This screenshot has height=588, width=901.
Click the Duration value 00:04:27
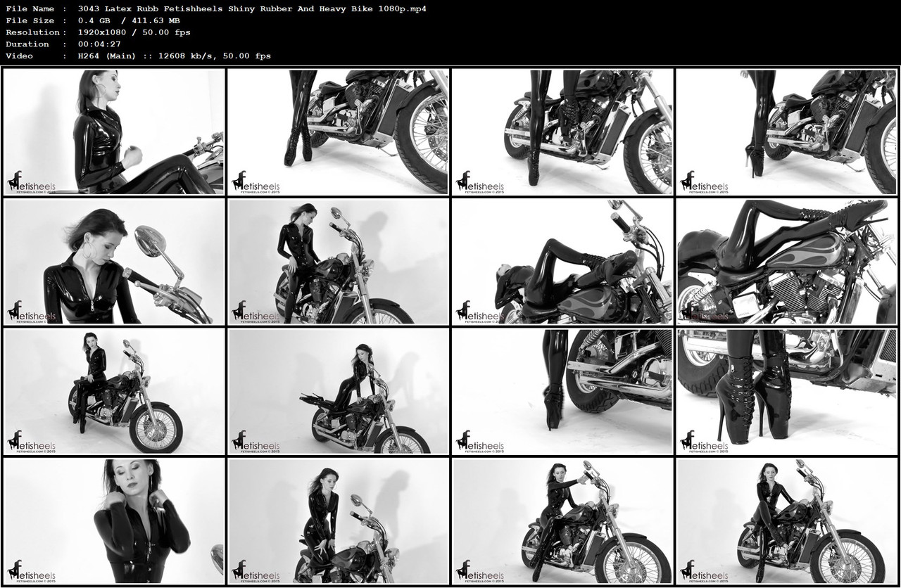pos(103,44)
